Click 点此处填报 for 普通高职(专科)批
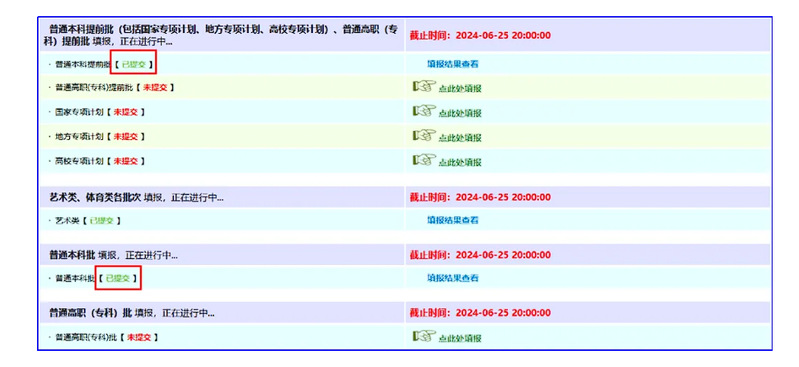This screenshot has width=799, height=367. point(460,338)
